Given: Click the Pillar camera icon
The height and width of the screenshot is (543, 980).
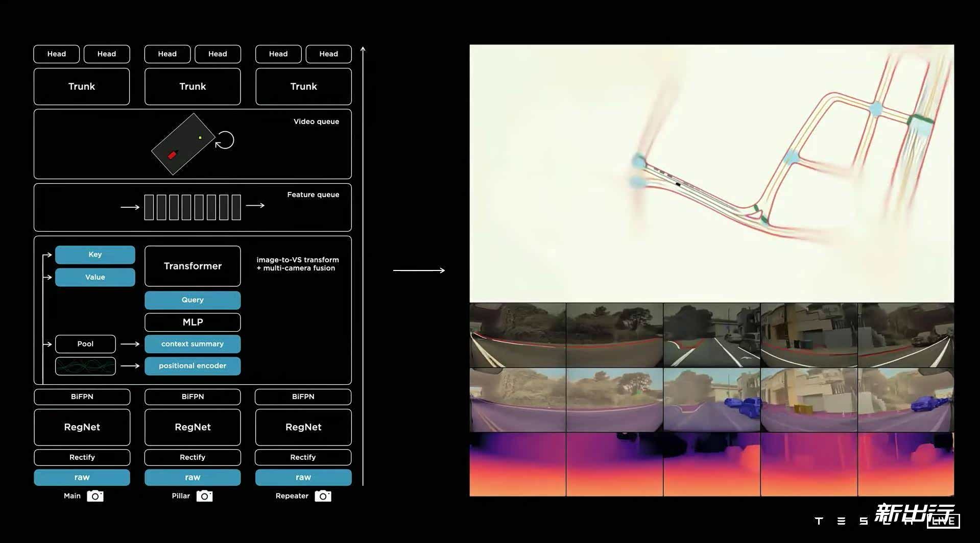Looking at the screenshot, I should (x=204, y=496).
